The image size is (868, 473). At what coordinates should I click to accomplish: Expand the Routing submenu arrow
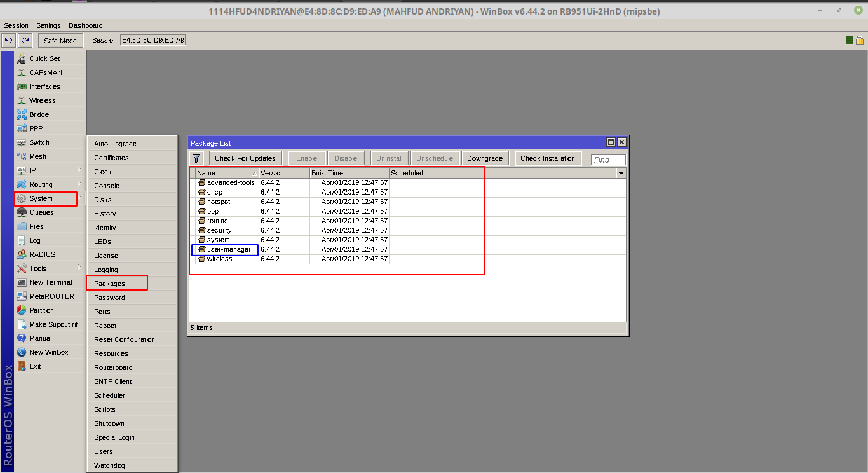(79, 184)
